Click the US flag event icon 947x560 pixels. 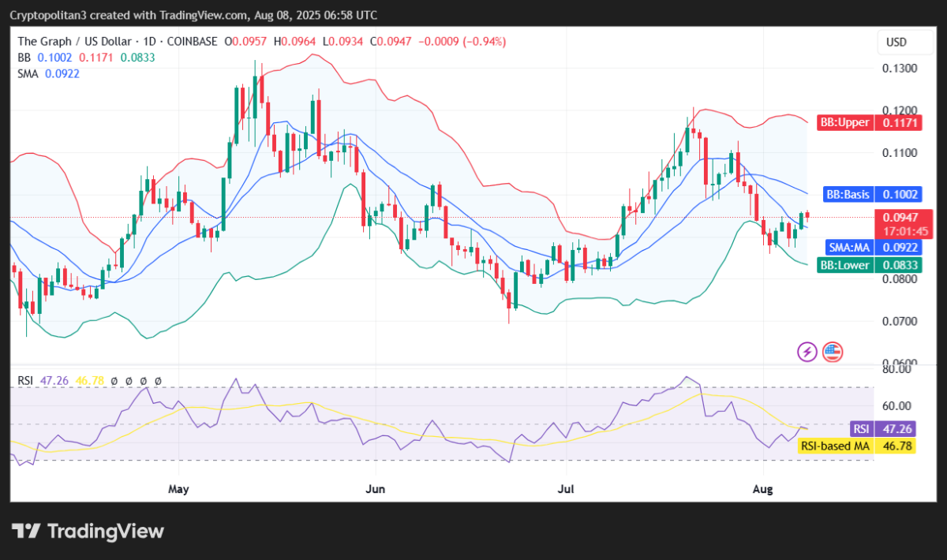tap(833, 352)
